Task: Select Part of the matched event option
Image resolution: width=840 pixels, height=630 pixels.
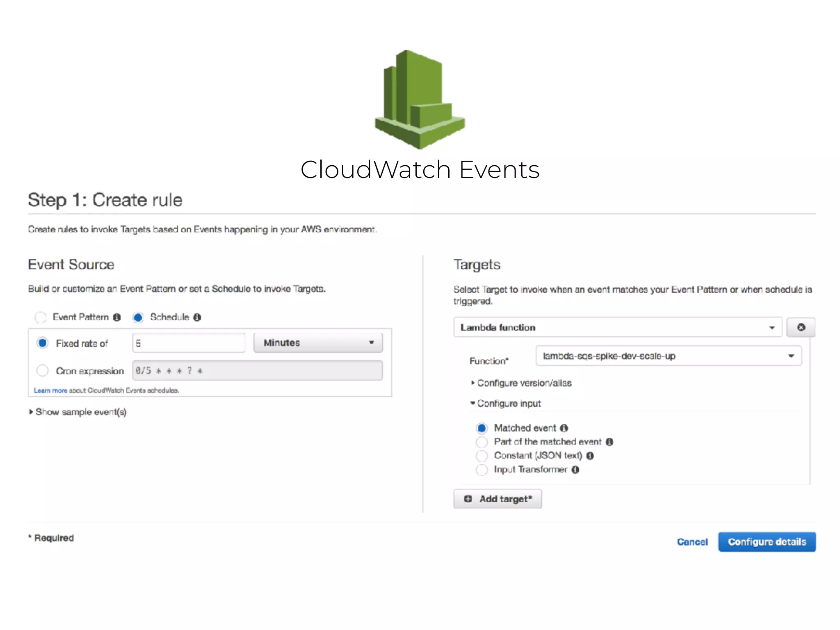Action: tap(482, 442)
